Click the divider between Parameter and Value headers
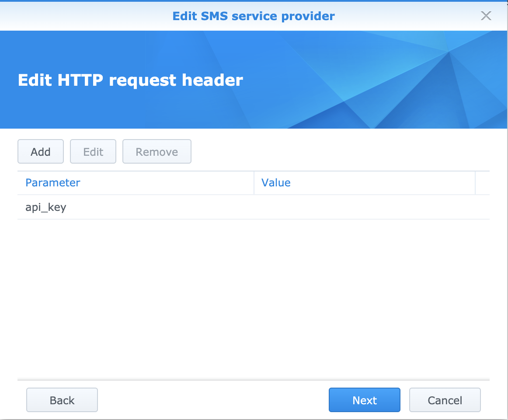The image size is (508, 420). pos(254,182)
